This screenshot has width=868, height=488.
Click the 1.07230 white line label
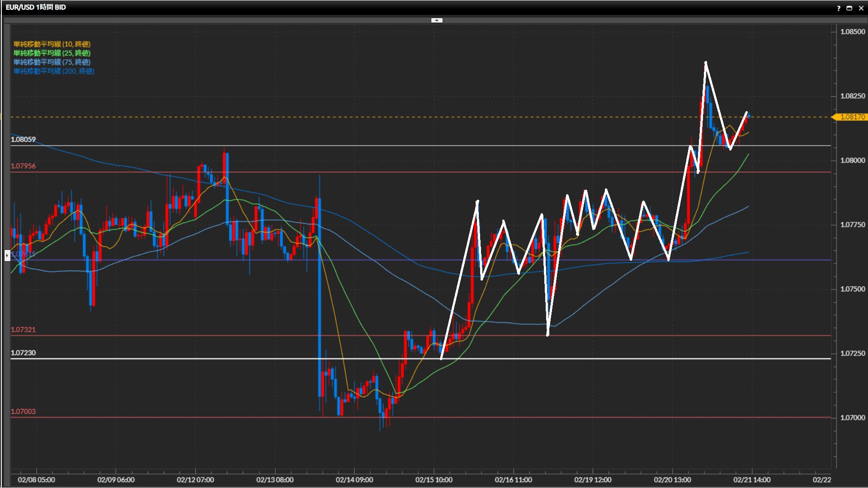[24, 353]
